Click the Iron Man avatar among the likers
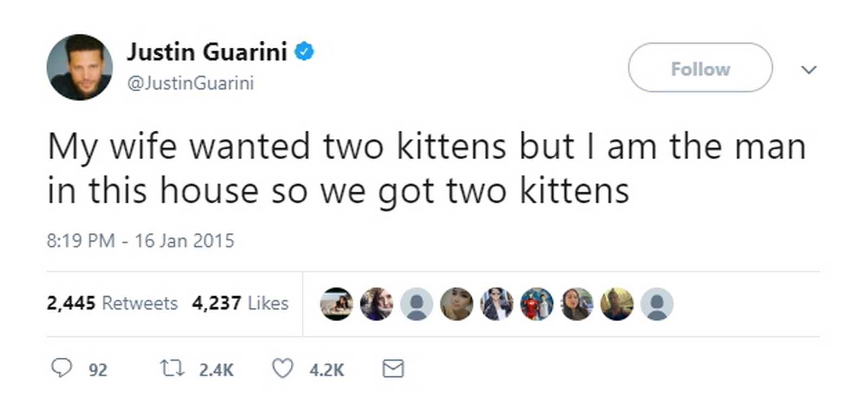Viewport: 868px width, 413px height. (x=537, y=303)
